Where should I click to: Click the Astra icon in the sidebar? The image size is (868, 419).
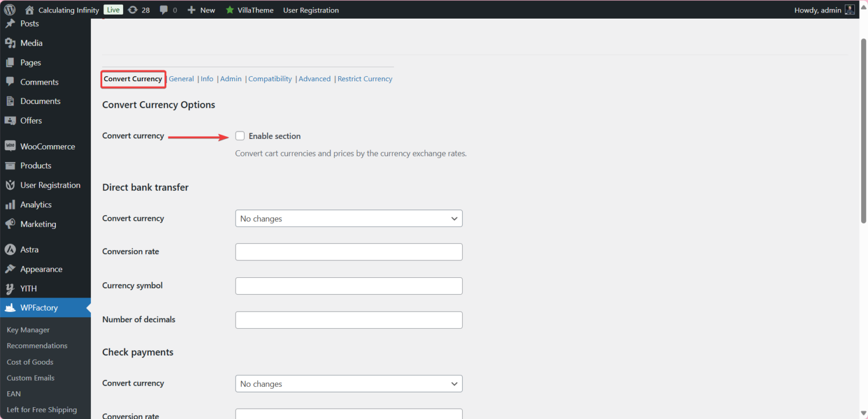[x=11, y=249]
